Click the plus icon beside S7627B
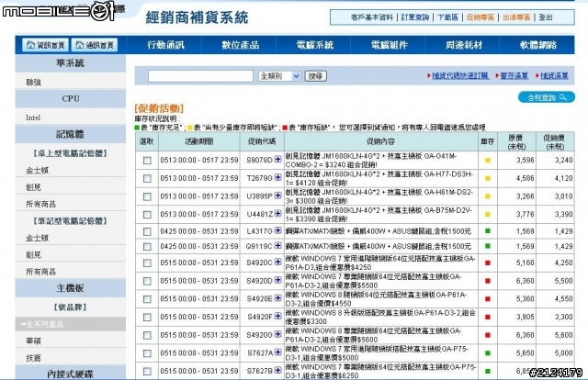Viewport: 588px width, 380px height. pyautogui.click(x=277, y=370)
